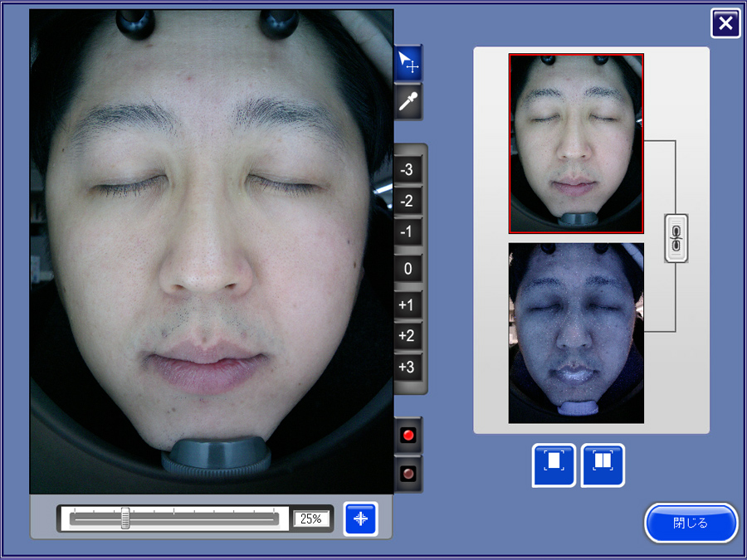Set brightness level to +3
This screenshot has height=560, width=747.
pos(408,368)
